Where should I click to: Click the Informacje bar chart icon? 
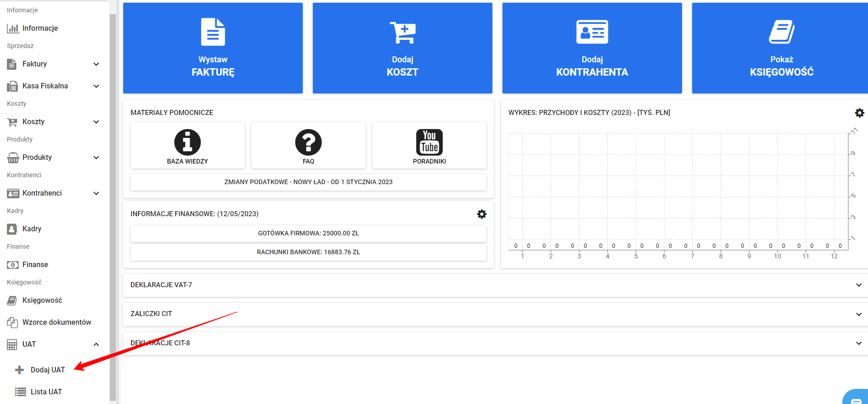(13, 28)
